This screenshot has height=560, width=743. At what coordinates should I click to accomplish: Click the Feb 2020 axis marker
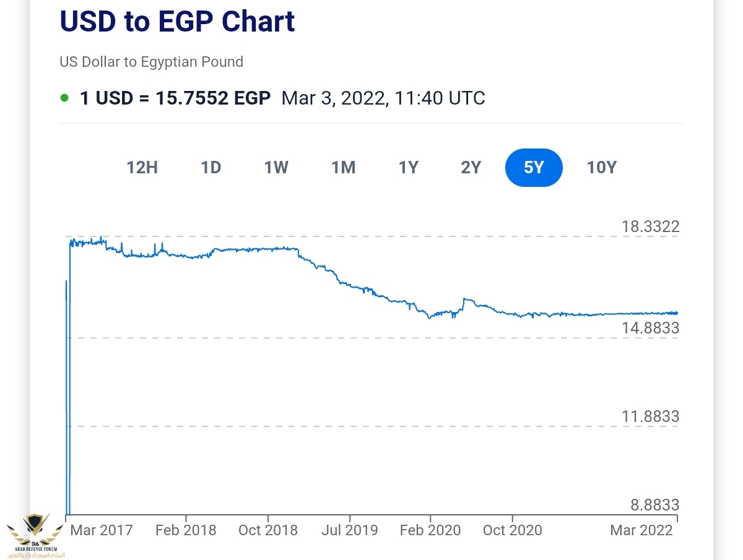pyautogui.click(x=430, y=530)
